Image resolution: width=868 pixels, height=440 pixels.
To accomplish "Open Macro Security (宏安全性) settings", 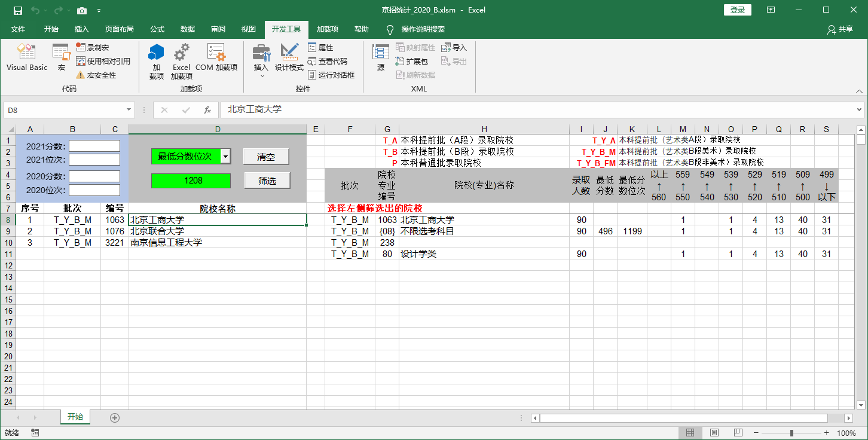I will pyautogui.click(x=96, y=75).
